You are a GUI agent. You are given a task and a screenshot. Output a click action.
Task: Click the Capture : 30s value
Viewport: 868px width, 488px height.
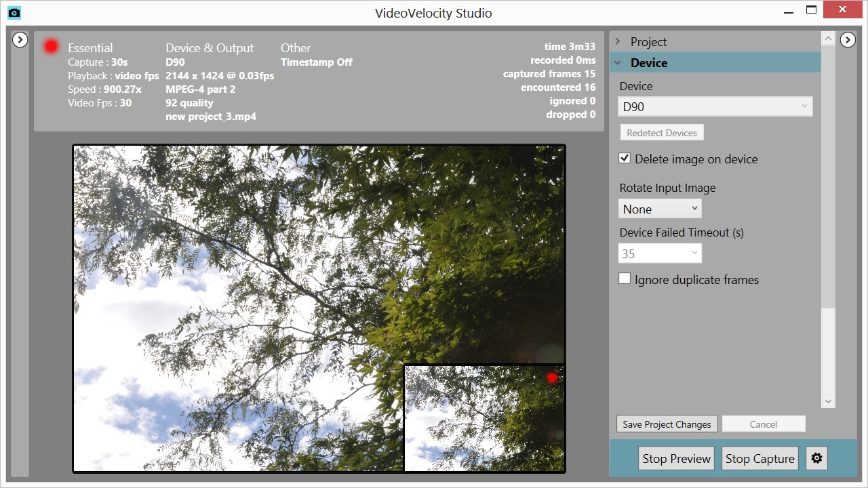tap(98, 62)
